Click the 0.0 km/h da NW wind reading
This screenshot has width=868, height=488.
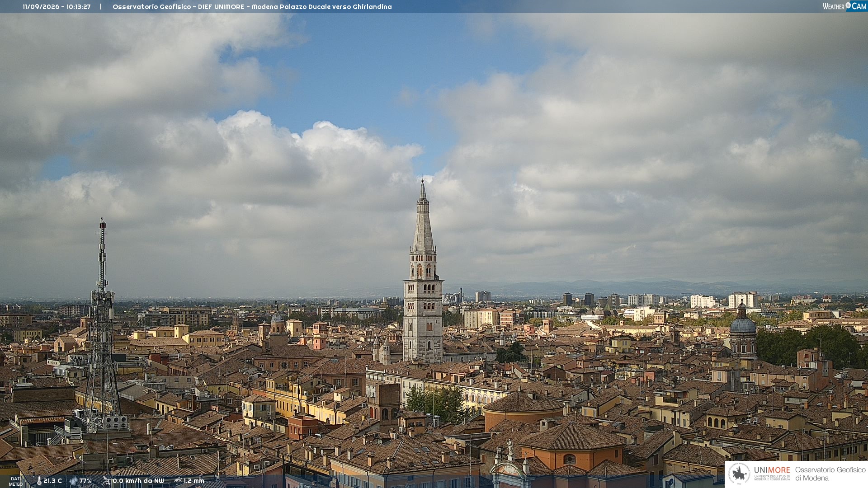click(138, 481)
